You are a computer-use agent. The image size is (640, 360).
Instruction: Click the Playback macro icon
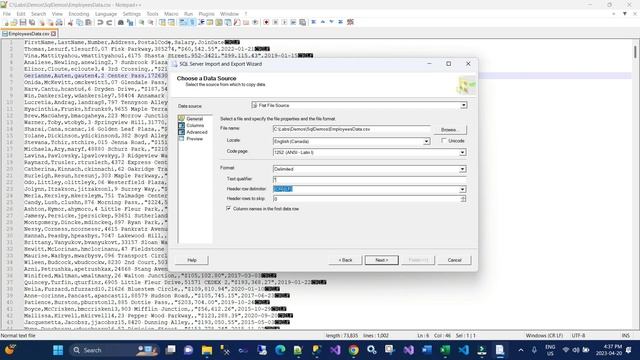284,22
